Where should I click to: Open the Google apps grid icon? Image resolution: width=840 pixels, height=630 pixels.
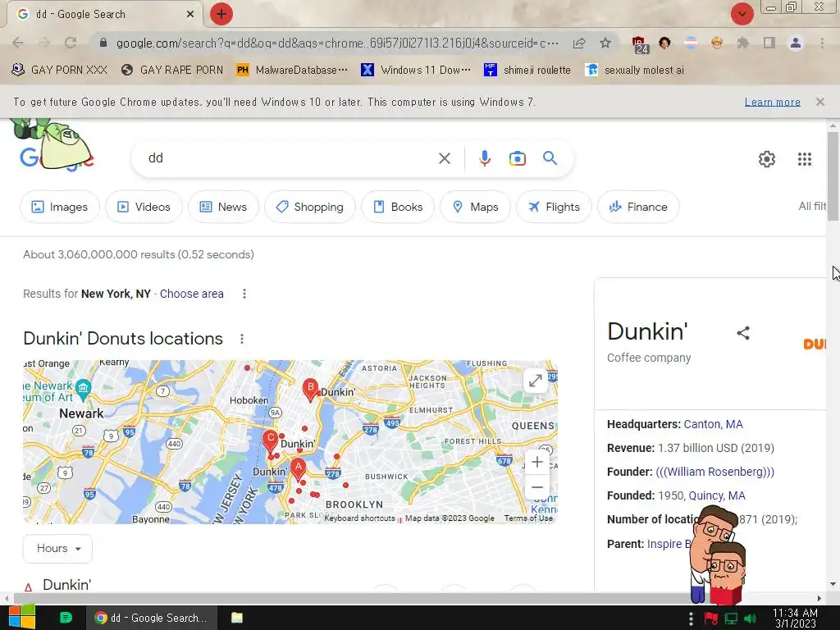click(804, 158)
